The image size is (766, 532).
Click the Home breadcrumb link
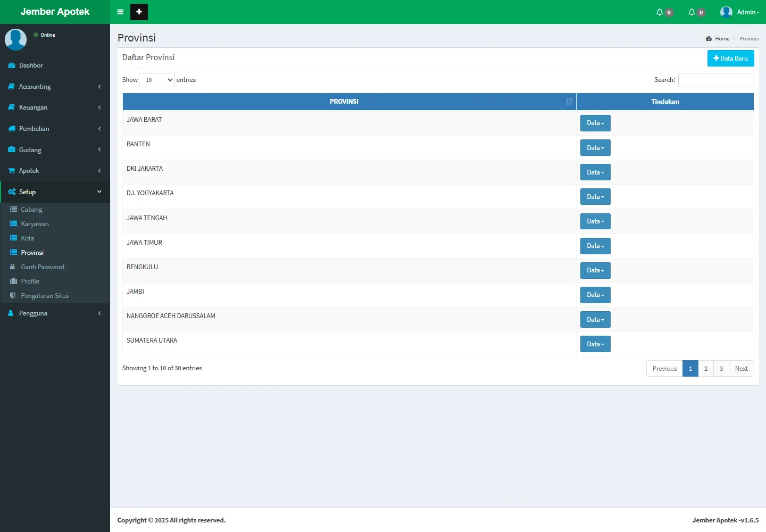722,39
